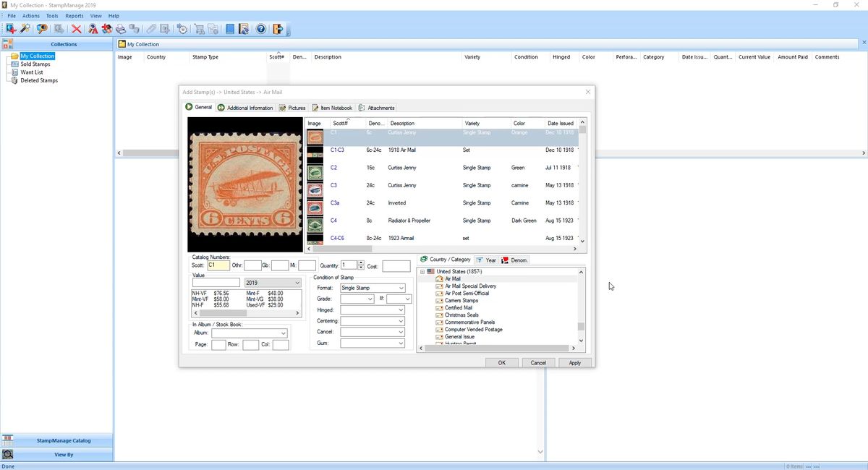Screen dimensions: 868x470
Task: Click the OK button
Action: pos(501,363)
